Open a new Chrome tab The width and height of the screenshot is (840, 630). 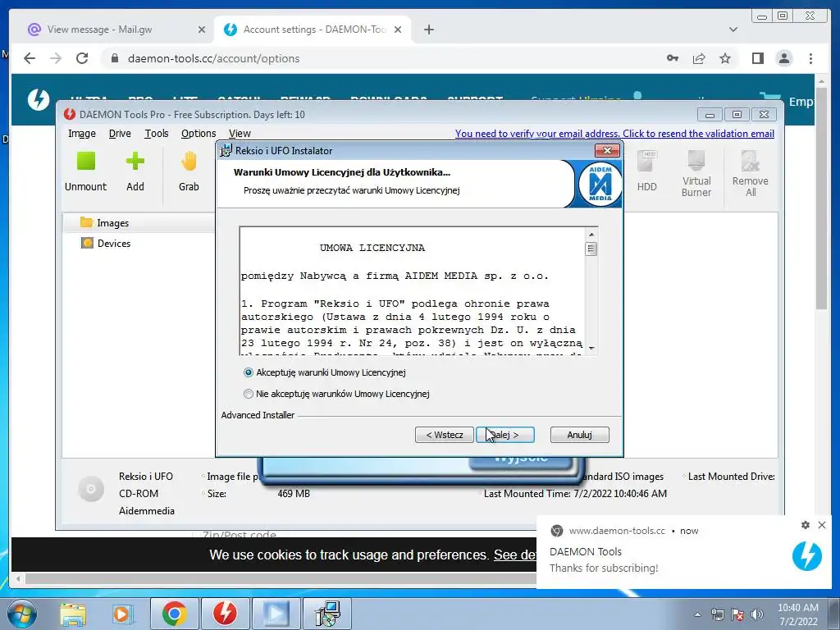tap(428, 30)
